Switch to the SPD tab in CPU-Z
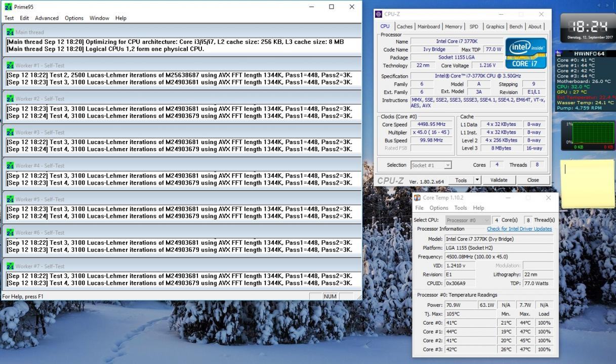616x364 pixels. click(x=474, y=27)
